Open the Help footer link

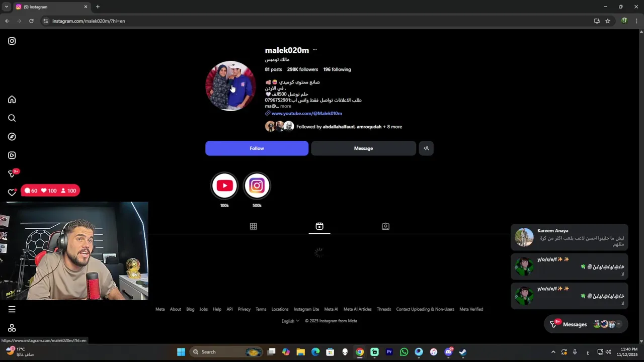[217, 309]
